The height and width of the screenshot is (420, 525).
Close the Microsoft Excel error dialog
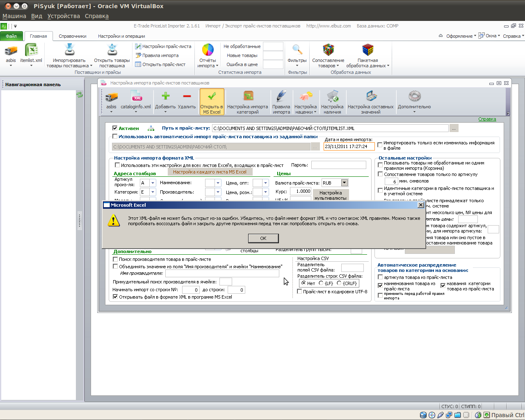coord(420,205)
